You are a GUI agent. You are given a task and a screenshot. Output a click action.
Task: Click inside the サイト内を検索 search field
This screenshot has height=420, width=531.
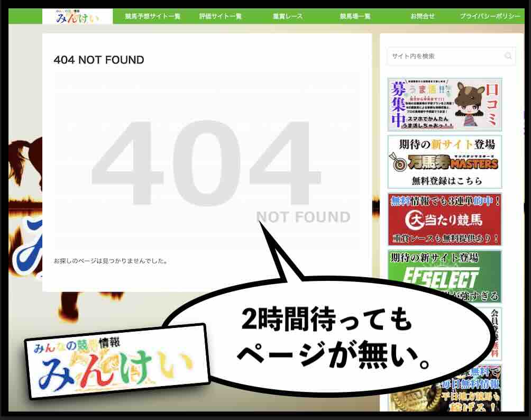tap(444, 57)
